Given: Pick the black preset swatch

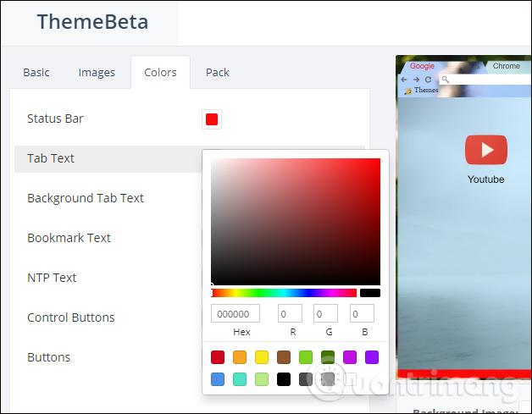Looking at the screenshot, I should point(284,379).
